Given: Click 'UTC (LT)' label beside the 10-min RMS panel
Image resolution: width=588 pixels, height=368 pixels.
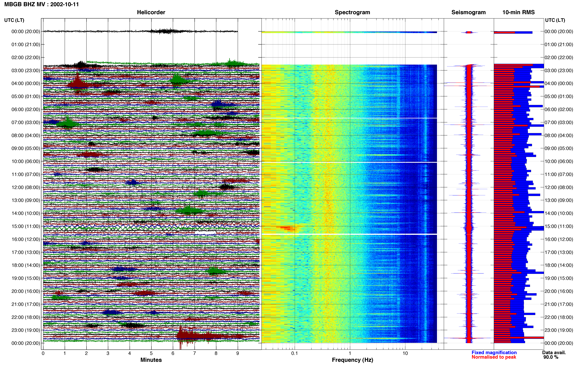Looking at the screenshot, I should [555, 20].
